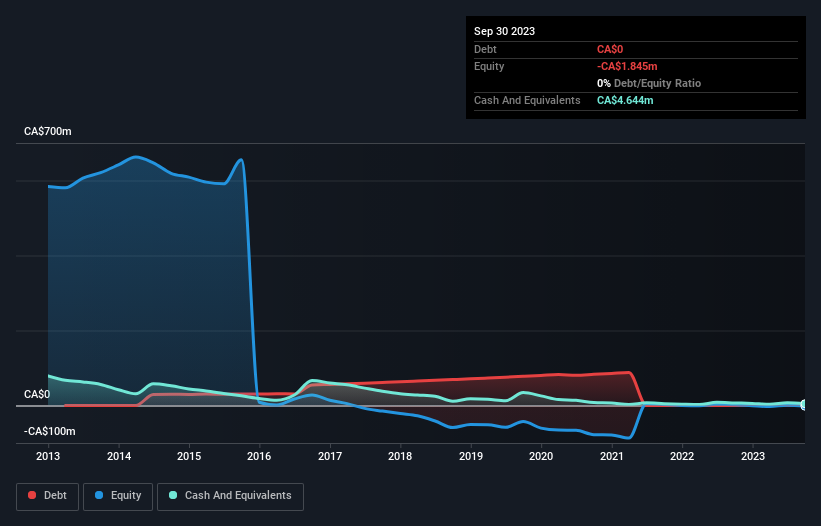This screenshot has width=821, height=526.
Task: Toggle the Debt series legend button
Action: 48,496
